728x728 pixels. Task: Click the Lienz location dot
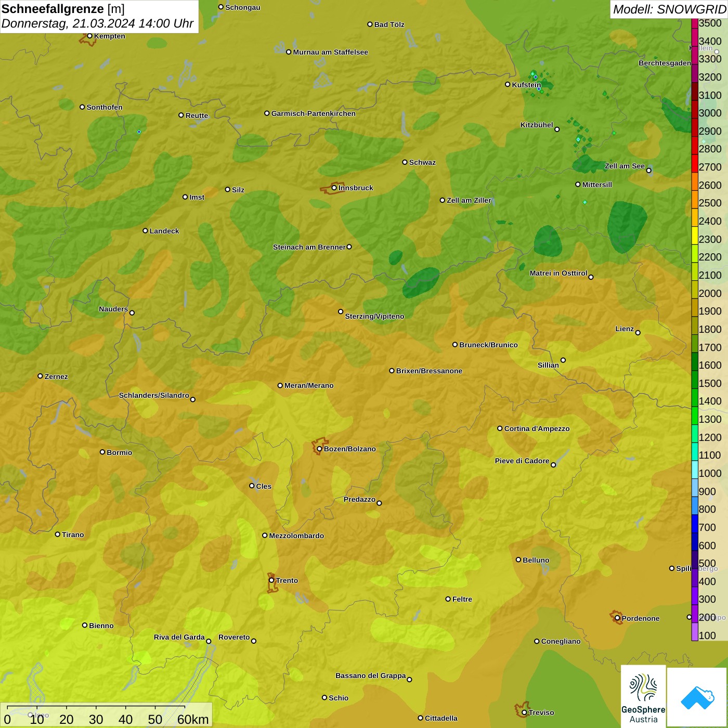pos(638,333)
